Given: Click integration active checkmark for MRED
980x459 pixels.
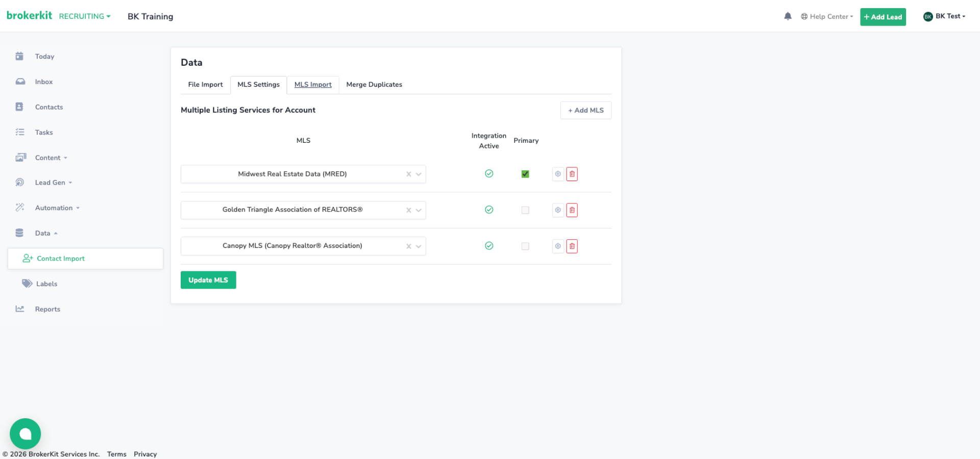Looking at the screenshot, I should pos(489,173).
